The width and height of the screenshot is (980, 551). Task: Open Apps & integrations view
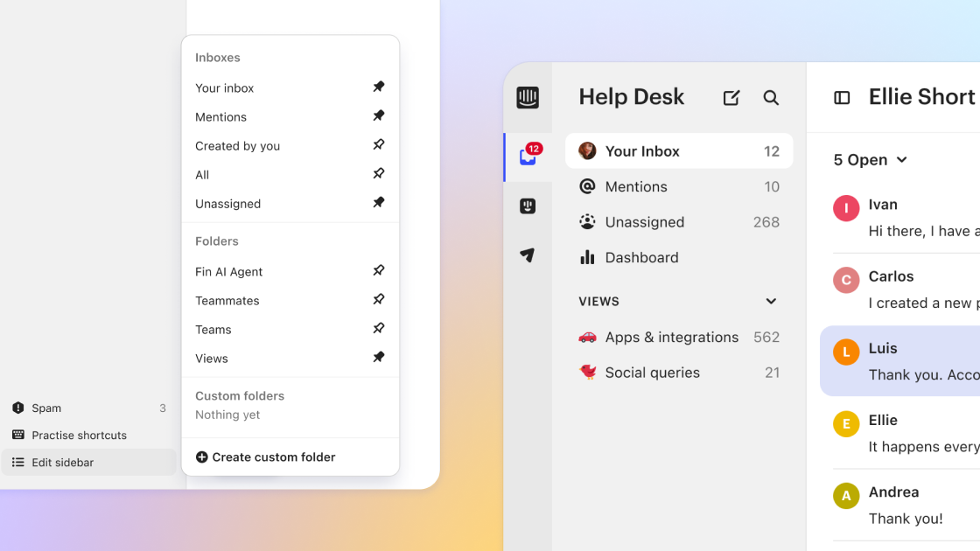coord(671,338)
